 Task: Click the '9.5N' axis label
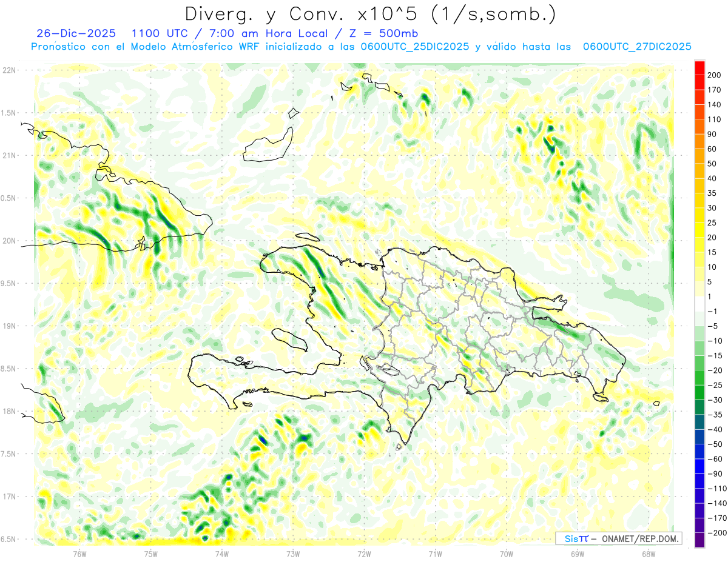[9, 283]
